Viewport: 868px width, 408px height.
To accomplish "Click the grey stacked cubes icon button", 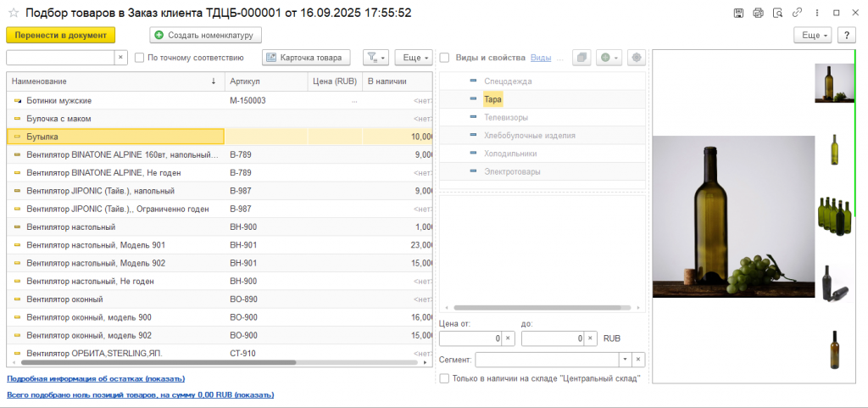I will coord(581,57).
